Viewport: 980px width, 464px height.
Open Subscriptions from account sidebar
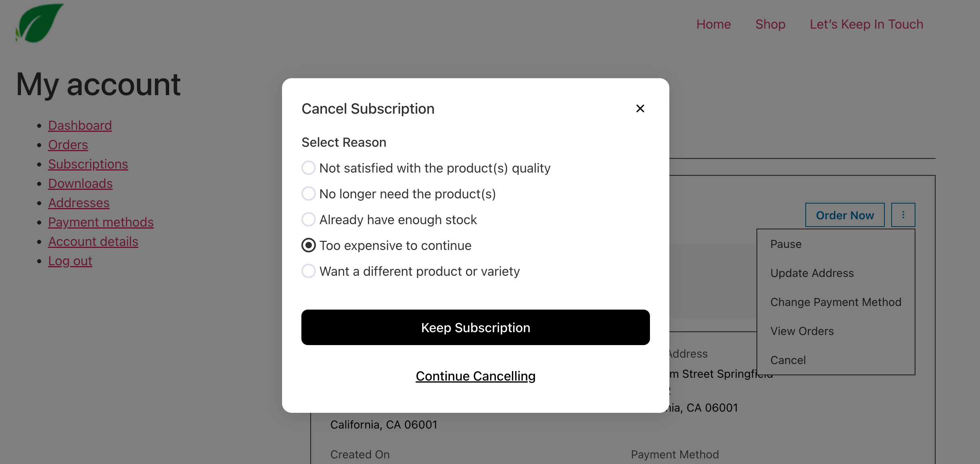pyautogui.click(x=88, y=164)
